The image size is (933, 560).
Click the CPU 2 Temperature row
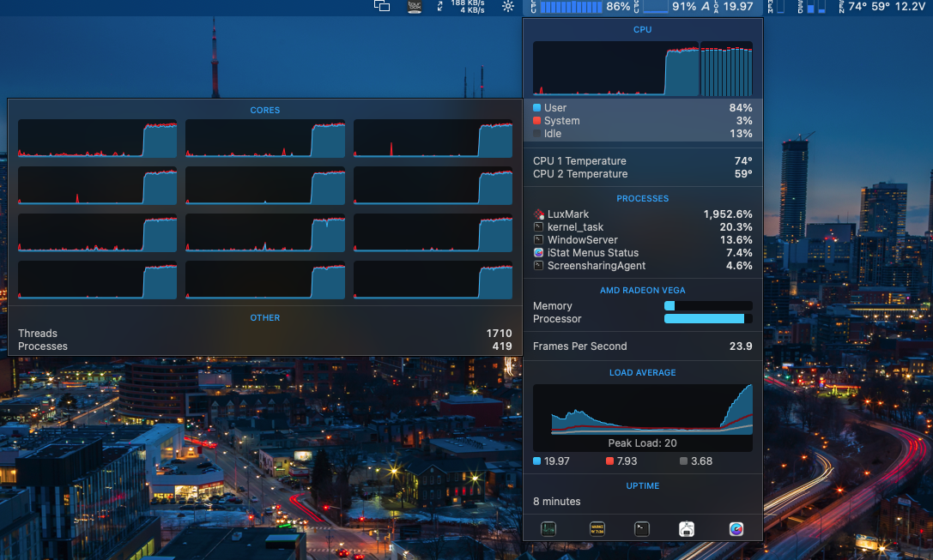pyautogui.click(x=643, y=174)
